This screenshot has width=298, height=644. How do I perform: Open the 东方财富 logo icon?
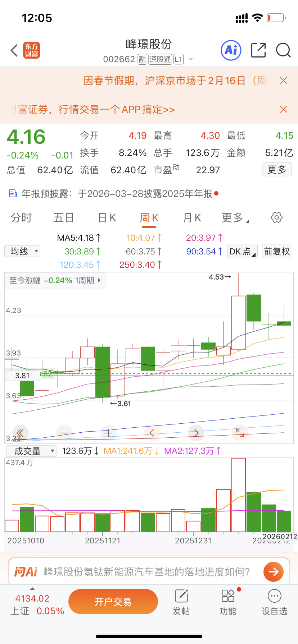pos(32,50)
